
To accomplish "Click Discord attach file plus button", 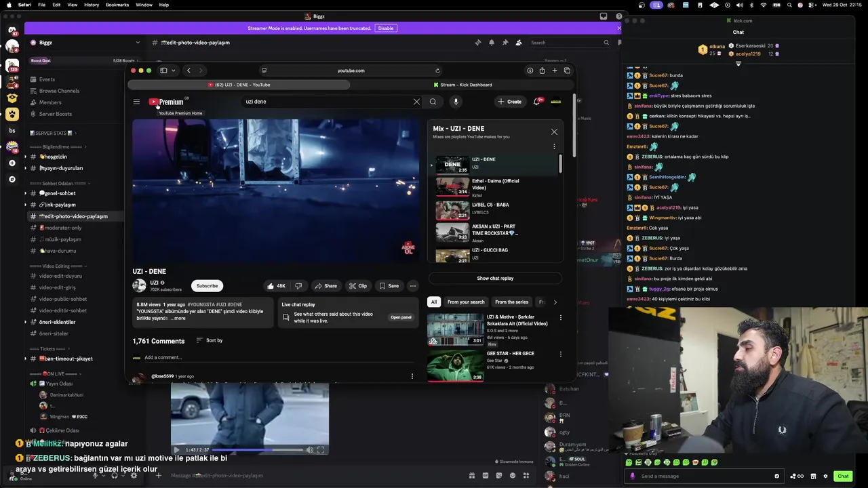I will click(159, 476).
